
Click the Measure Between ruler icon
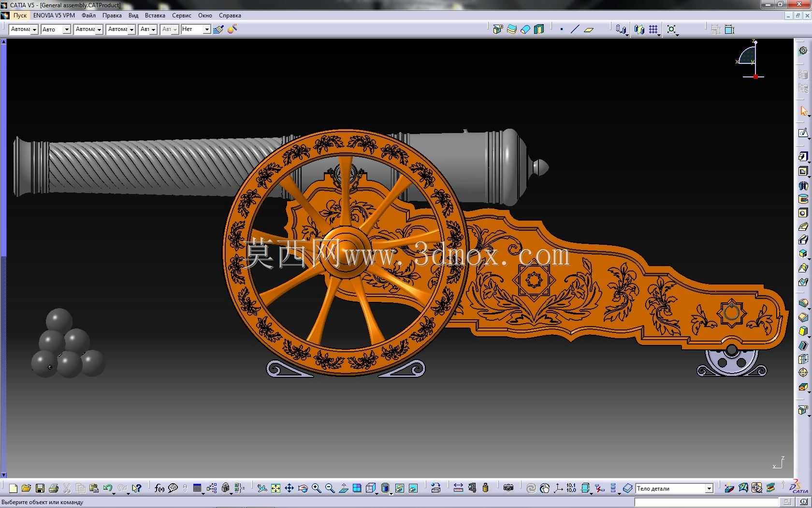(x=458, y=488)
